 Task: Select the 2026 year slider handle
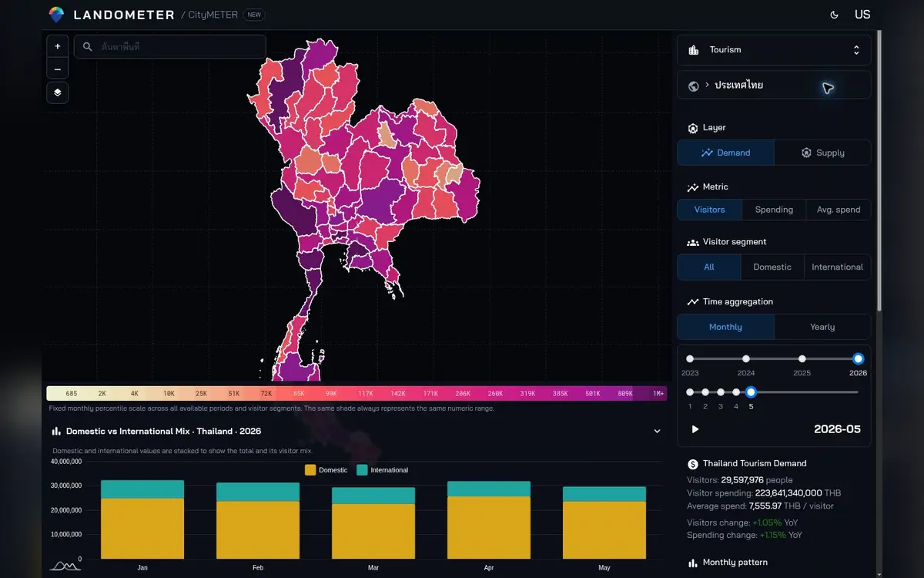click(x=859, y=359)
